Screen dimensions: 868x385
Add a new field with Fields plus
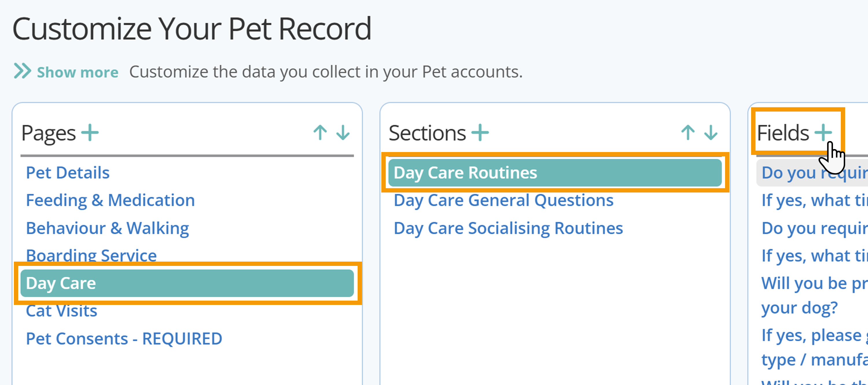coord(823,133)
